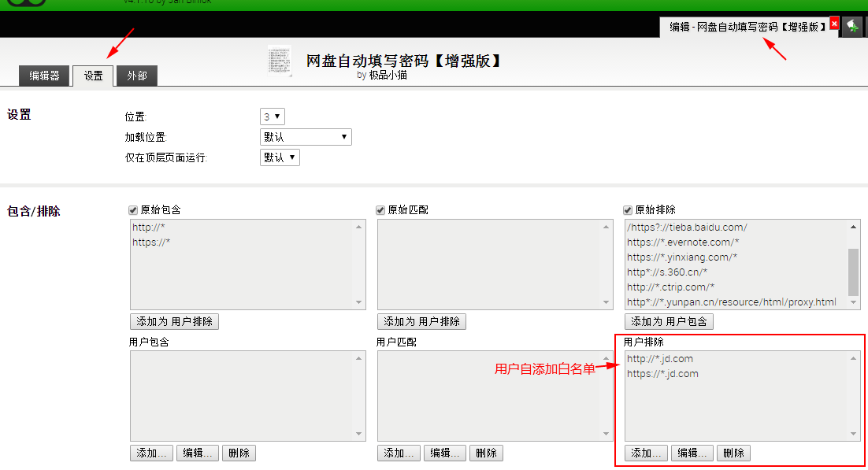Uncheck the 原始包含 checkbox
The height and width of the screenshot is (470, 868).
coord(133,210)
